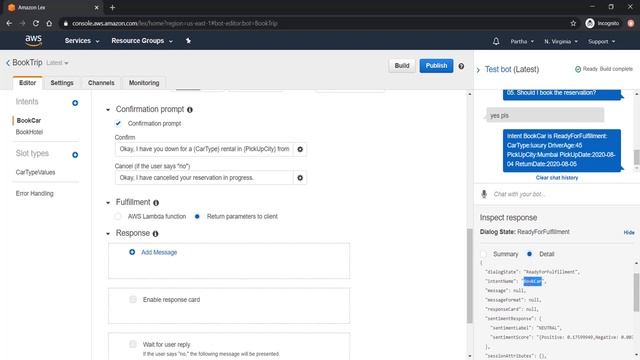Click the browser back arrow

pyautogui.click(x=9, y=23)
